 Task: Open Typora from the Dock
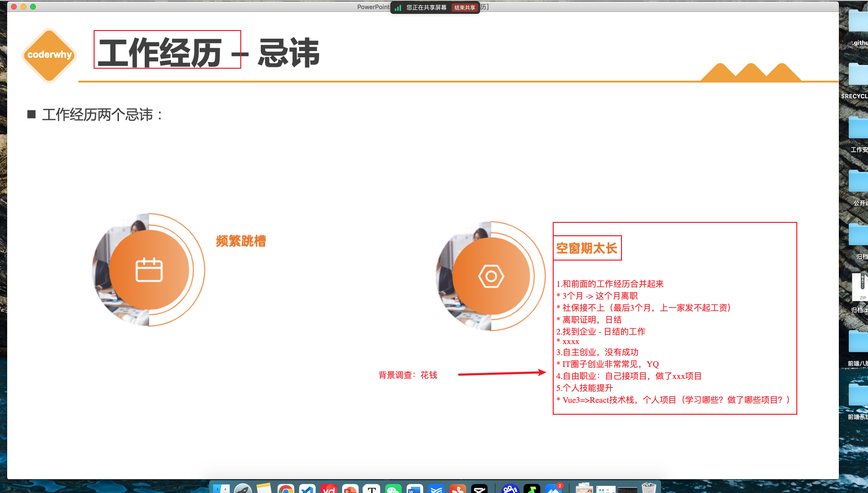click(372, 489)
